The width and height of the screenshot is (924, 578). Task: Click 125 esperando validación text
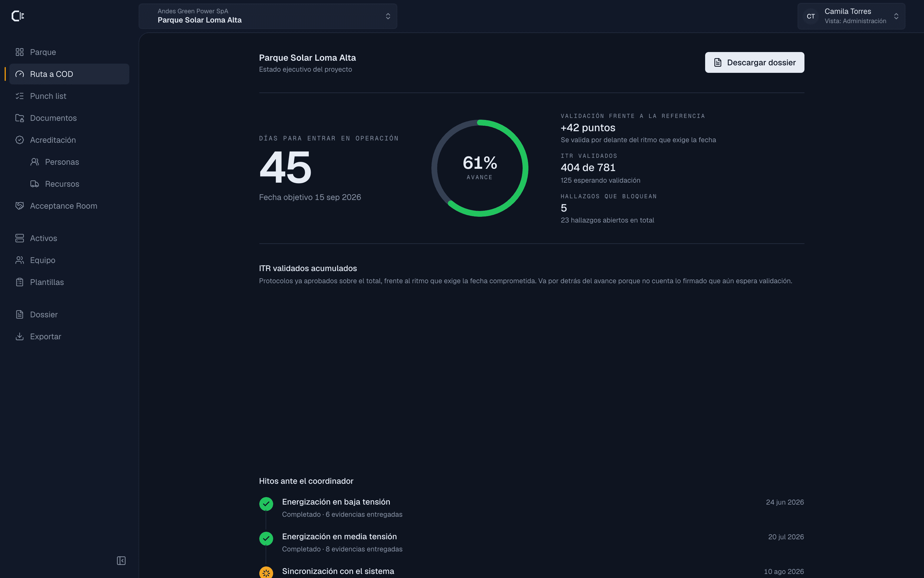pyautogui.click(x=600, y=180)
